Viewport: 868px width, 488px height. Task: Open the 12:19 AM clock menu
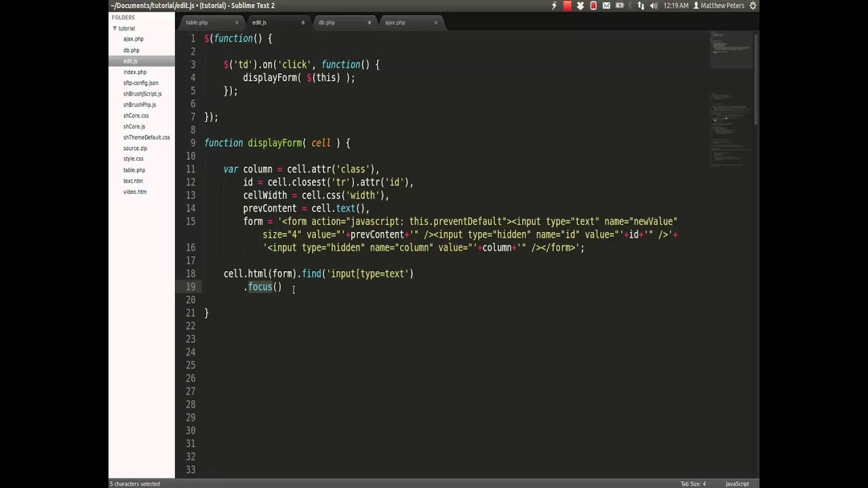pyautogui.click(x=675, y=5)
